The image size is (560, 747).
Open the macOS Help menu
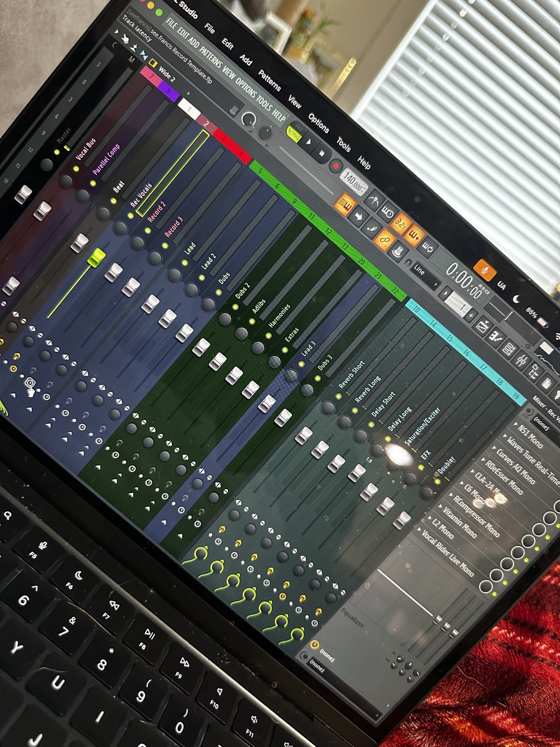tap(365, 164)
